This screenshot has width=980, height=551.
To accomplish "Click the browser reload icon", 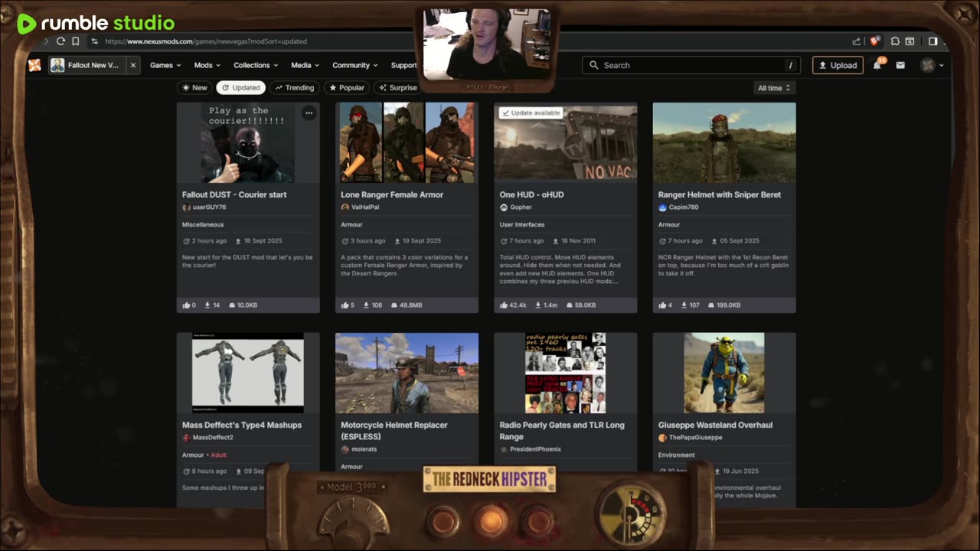I will 60,41.
